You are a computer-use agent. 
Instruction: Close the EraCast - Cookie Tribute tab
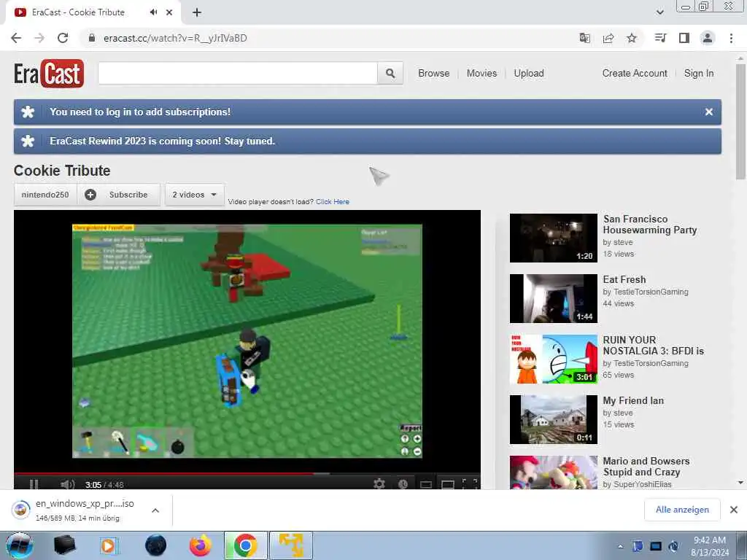coord(169,12)
